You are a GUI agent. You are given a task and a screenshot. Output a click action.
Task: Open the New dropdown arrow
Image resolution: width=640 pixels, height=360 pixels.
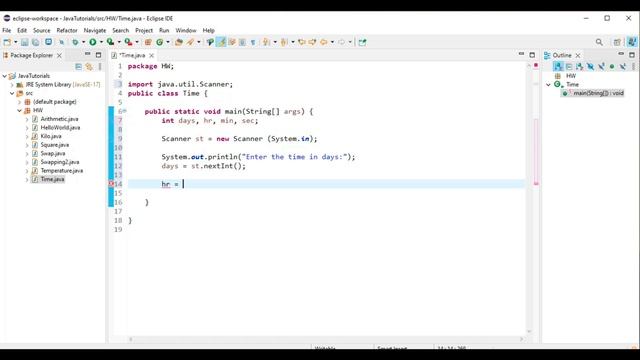(16, 42)
